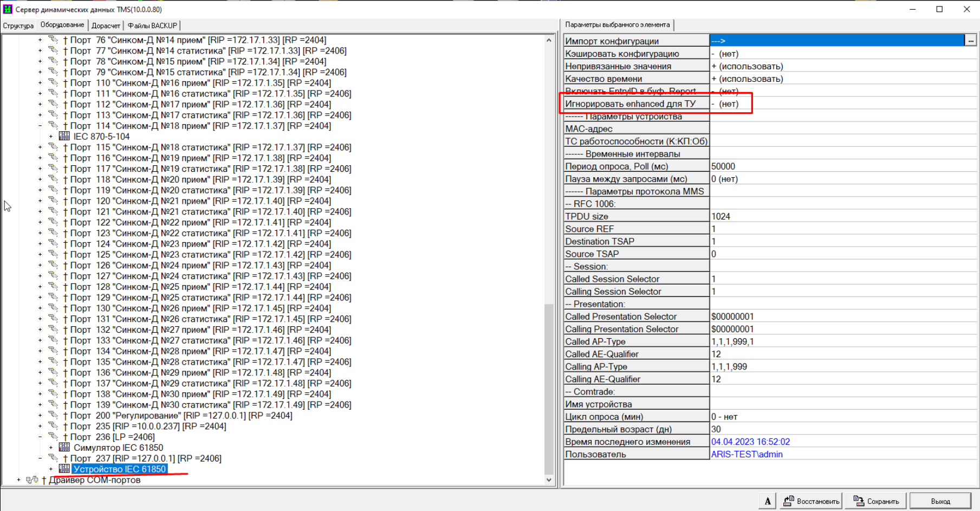Click the Устройство IEC 61850 device icon
The image size is (980, 511).
tap(64, 469)
